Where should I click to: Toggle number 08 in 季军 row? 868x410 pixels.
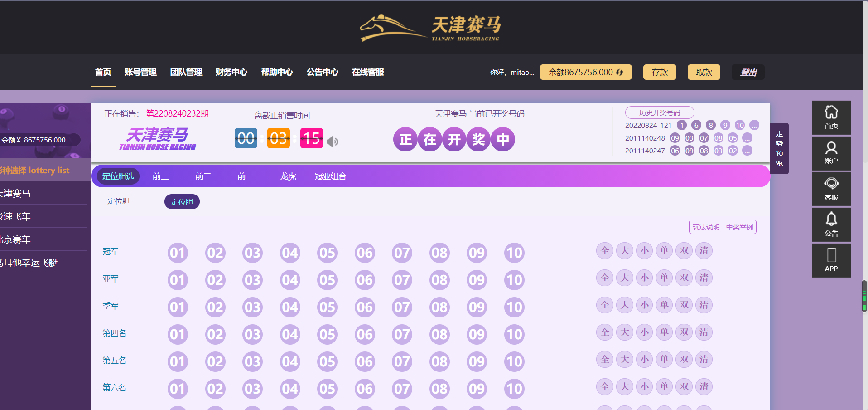pos(439,307)
